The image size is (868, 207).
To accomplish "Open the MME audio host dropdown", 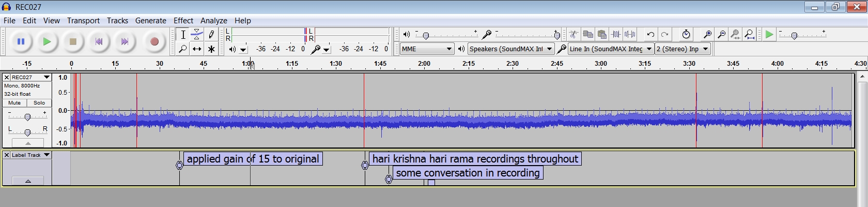I will tap(427, 49).
